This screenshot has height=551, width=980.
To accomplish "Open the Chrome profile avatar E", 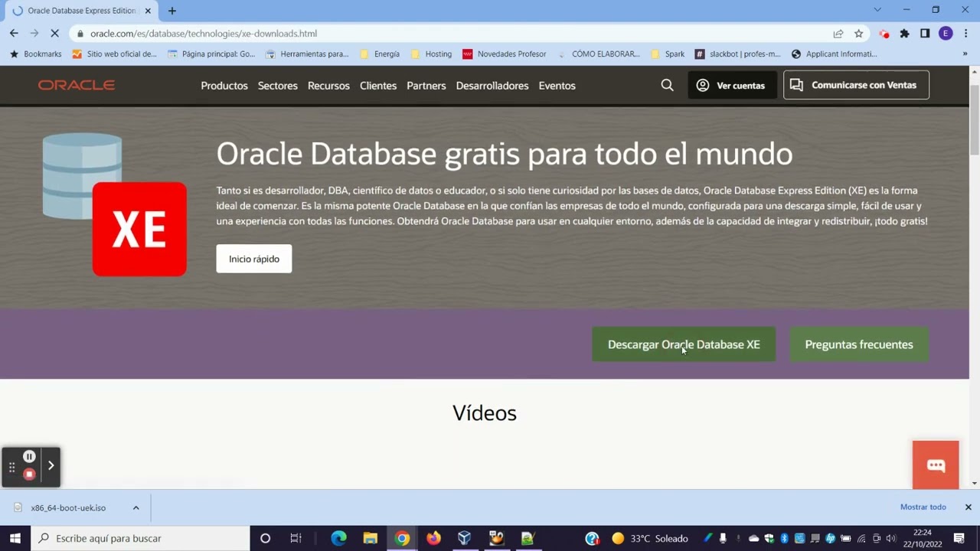I will [x=946, y=34].
